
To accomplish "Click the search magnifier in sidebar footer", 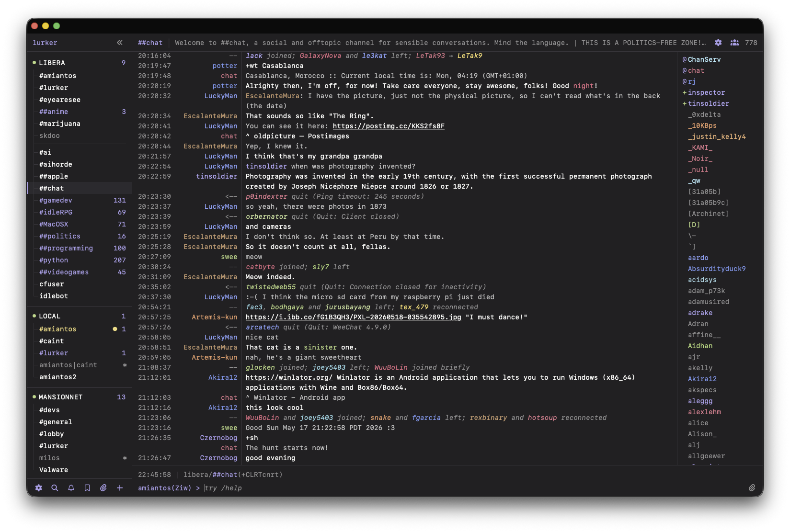I will click(55, 488).
